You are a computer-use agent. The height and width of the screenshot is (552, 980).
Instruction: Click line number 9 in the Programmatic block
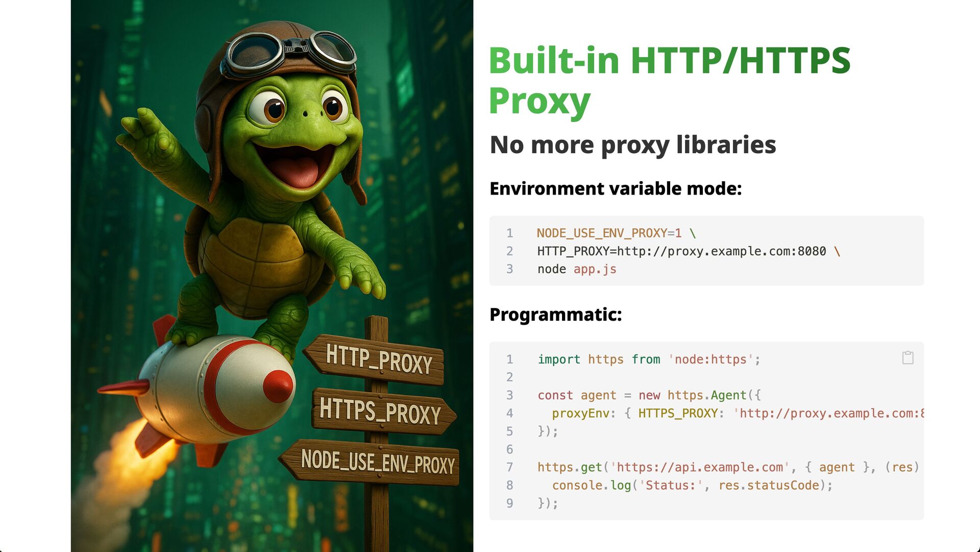509,503
